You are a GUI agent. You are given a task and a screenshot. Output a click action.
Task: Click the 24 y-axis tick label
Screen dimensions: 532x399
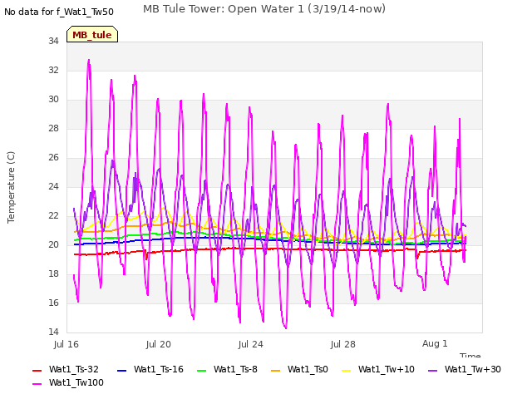pyautogui.click(x=53, y=186)
